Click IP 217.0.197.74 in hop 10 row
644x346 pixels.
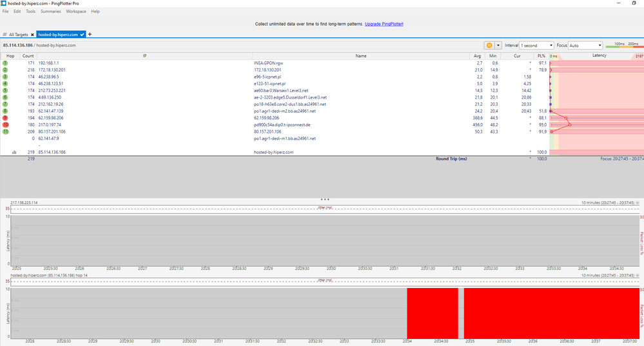[x=50, y=125]
